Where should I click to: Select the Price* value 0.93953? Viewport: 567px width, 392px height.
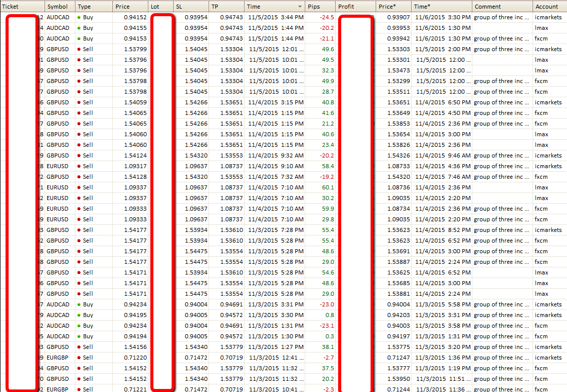[398, 28]
